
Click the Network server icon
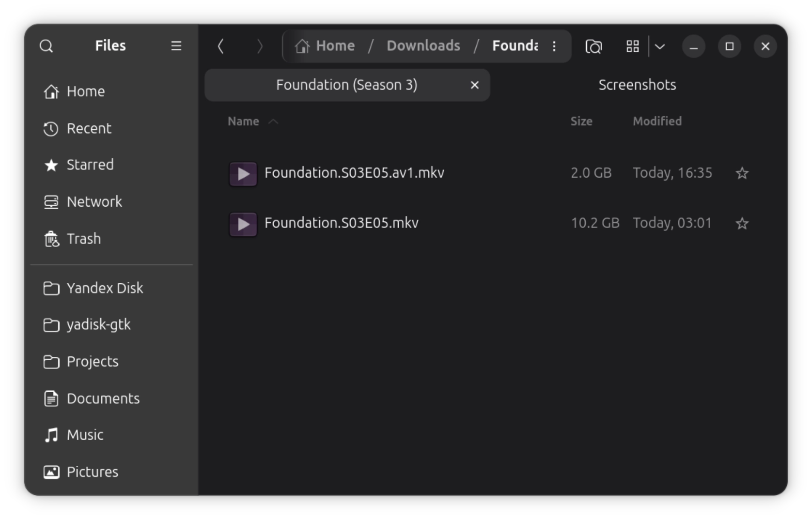pos(51,202)
